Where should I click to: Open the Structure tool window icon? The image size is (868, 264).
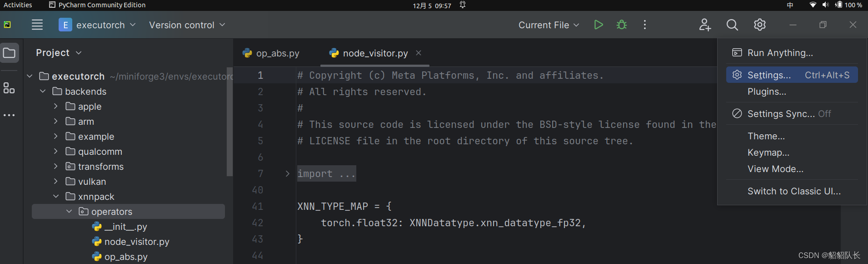click(9, 88)
